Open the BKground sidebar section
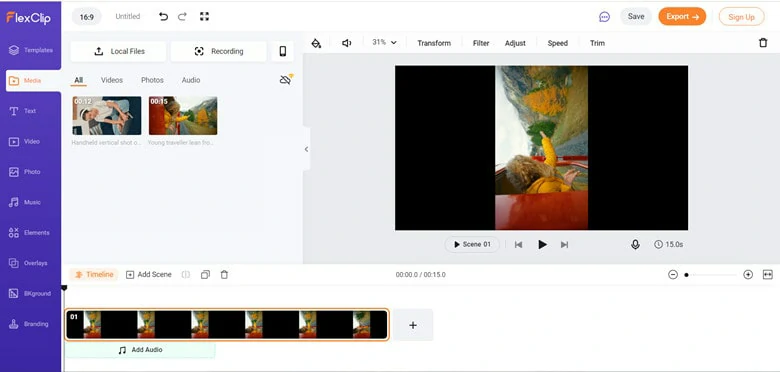Viewport: 780px width, 372px height. tap(31, 293)
